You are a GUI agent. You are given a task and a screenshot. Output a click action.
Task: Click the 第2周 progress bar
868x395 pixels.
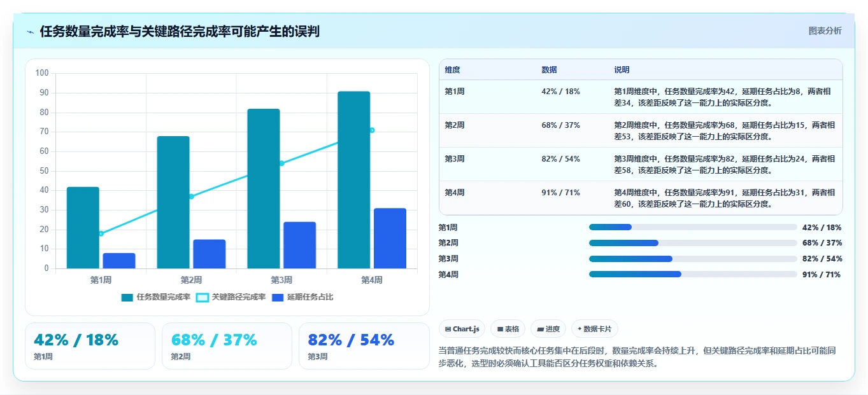click(693, 243)
